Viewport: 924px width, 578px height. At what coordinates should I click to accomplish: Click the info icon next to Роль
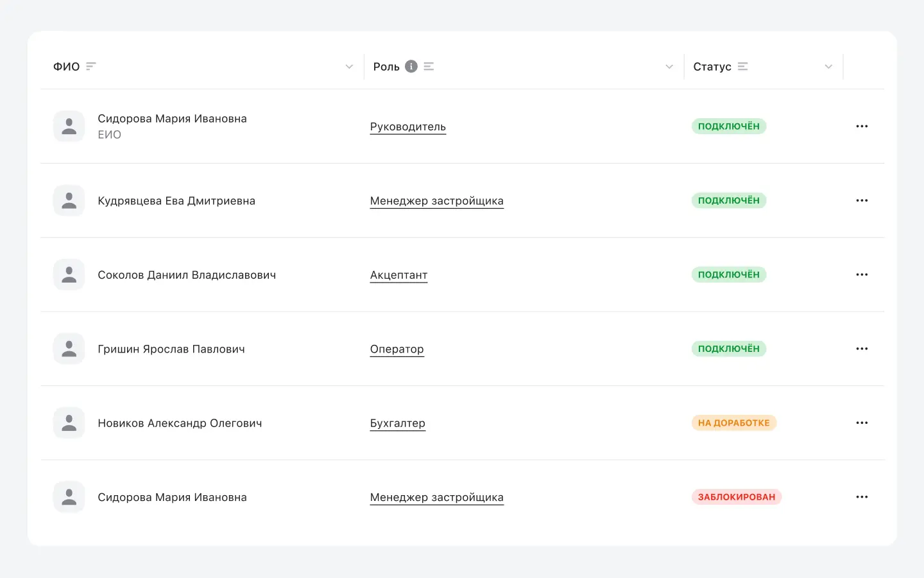[411, 66]
